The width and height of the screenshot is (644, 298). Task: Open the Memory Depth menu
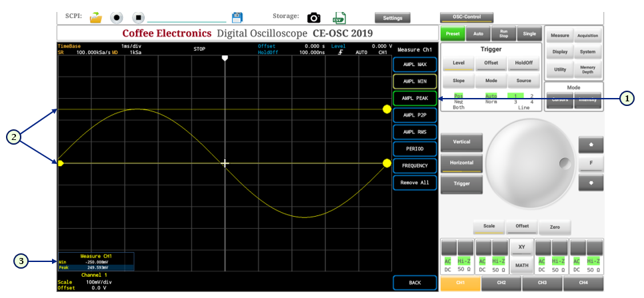click(x=587, y=69)
